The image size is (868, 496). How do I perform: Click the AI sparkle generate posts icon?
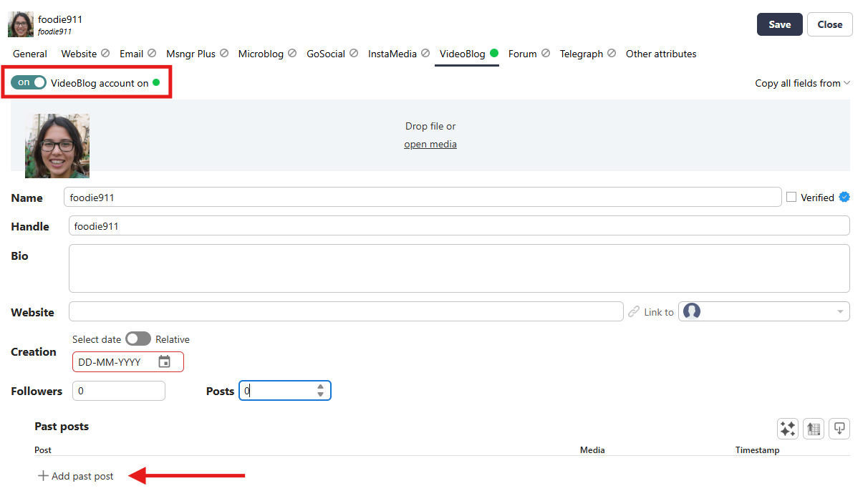[x=788, y=429]
